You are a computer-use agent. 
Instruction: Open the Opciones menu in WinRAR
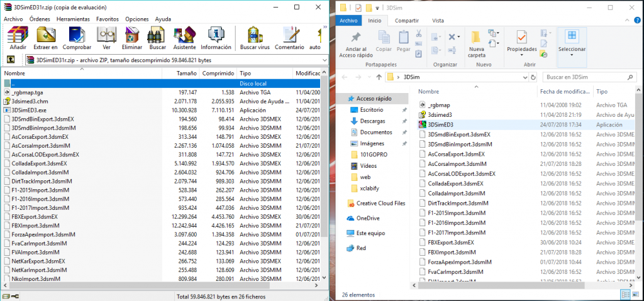click(x=136, y=19)
